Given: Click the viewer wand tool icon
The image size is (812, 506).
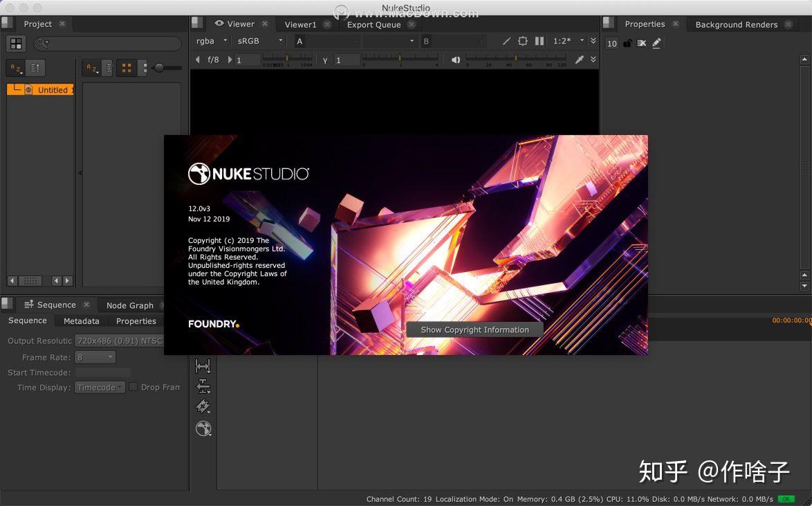Looking at the screenshot, I should (506, 41).
